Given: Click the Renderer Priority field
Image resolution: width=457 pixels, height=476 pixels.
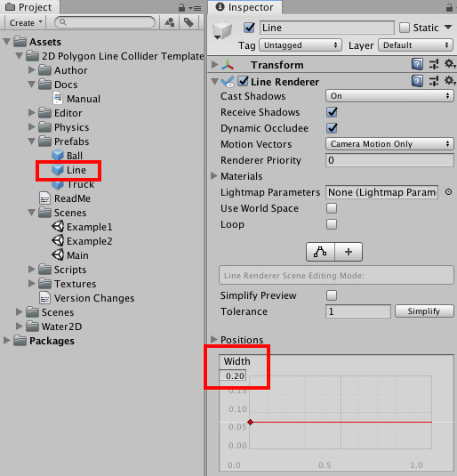Looking at the screenshot, I should click(x=389, y=160).
